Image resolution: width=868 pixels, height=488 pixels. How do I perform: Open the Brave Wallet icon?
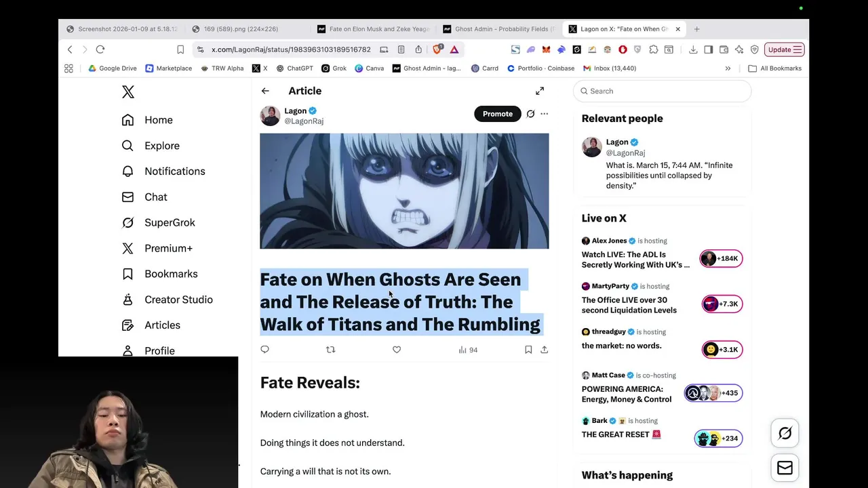click(x=724, y=49)
